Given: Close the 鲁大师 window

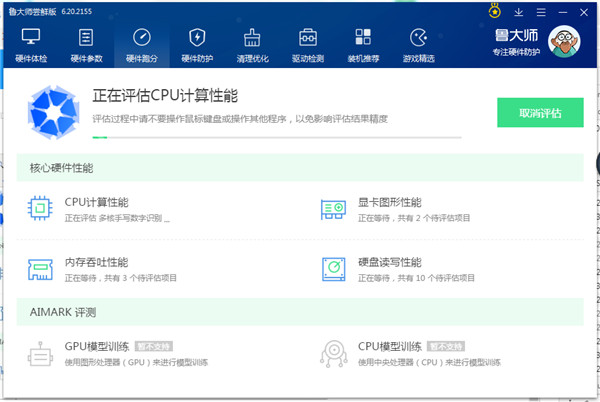Looking at the screenshot, I should coord(584,12).
